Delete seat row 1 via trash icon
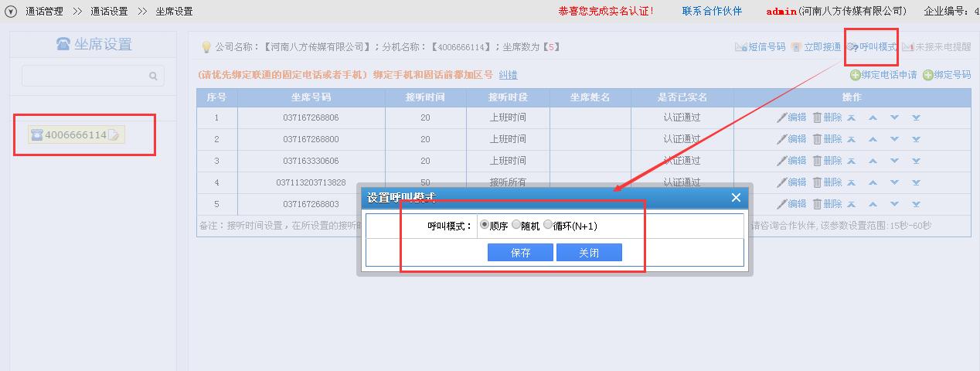This screenshot has width=980, height=371. (817, 117)
